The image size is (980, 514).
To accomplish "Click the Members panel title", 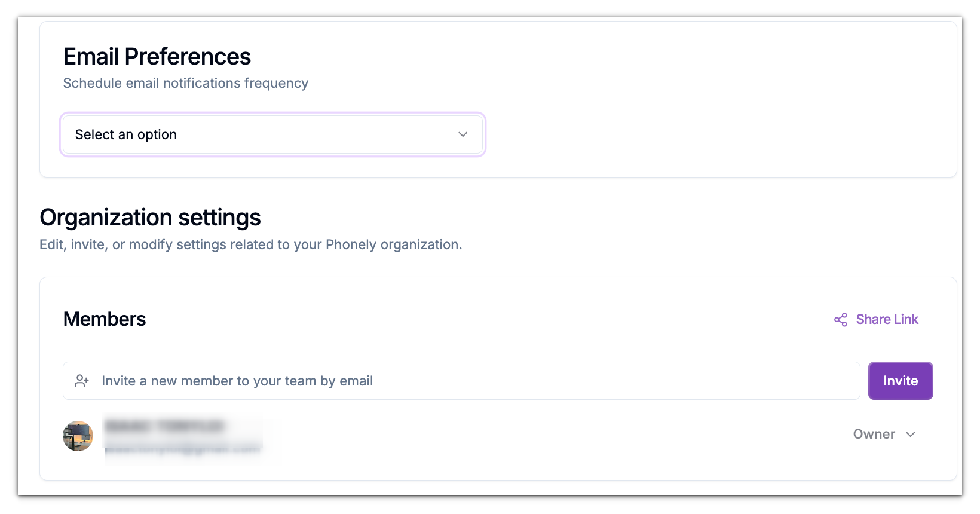I will [x=105, y=319].
